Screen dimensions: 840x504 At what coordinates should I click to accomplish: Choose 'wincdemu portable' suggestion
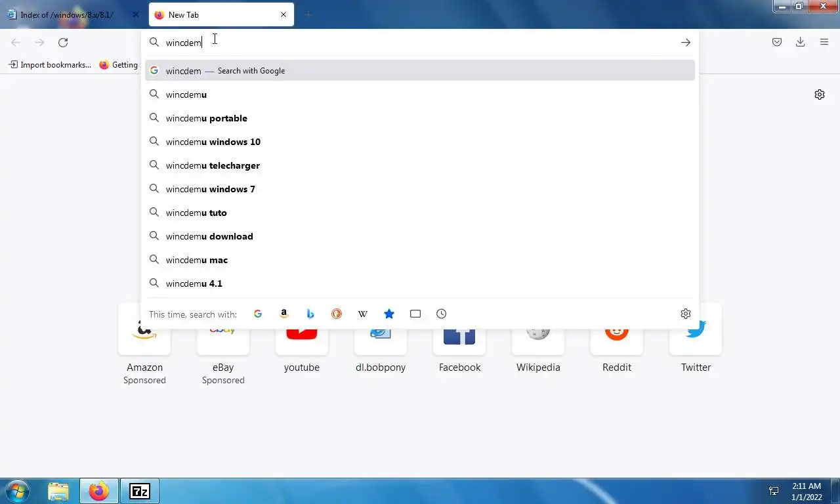click(420, 118)
